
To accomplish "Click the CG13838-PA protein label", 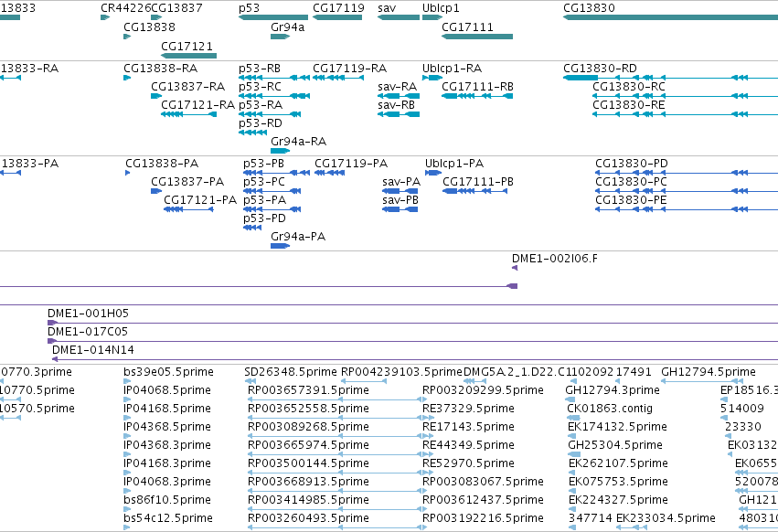I will click(162, 164).
